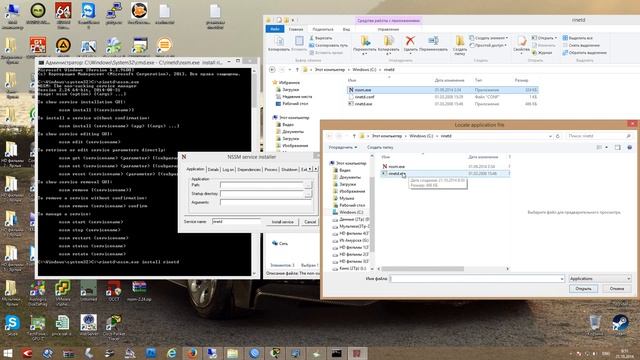Image resolution: width=640 pixels, height=360 pixels.
Task: Click the Windows Start button
Action: pos(7,353)
